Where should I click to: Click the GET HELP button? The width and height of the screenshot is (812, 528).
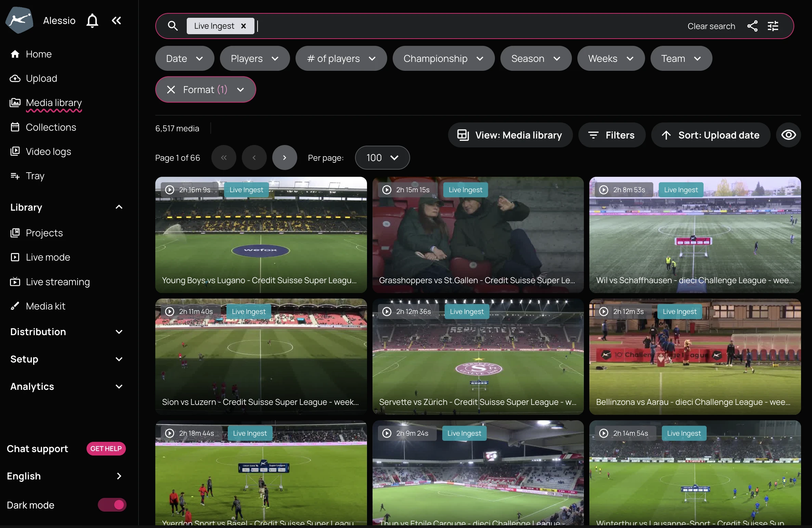coord(106,449)
